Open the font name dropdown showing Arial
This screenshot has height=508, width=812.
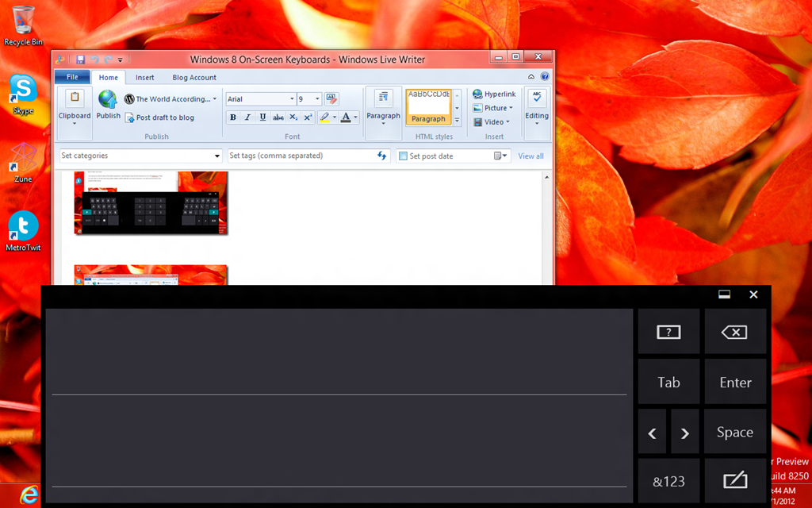pos(291,99)
